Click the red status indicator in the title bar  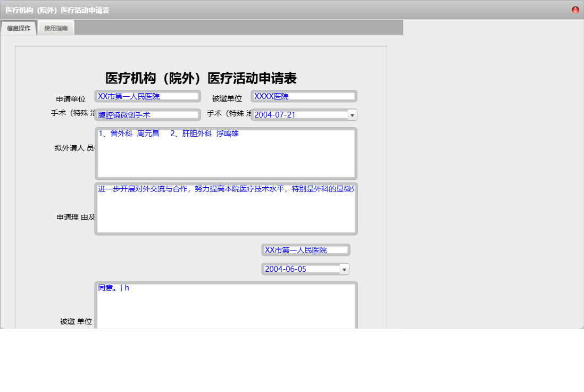pos(576,9)
